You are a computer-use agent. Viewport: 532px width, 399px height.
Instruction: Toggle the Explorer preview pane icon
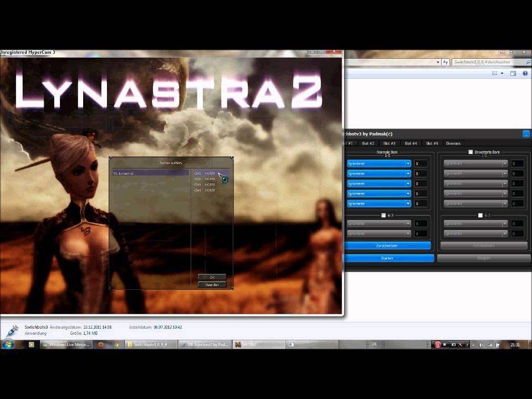513,73
